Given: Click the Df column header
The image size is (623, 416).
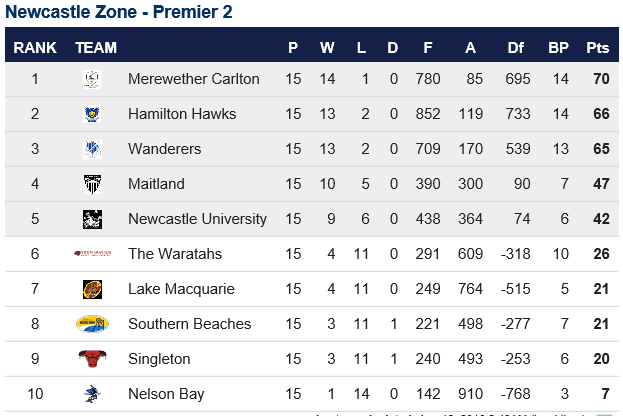Looking at the screenshot, I should [x=515, y=48].
